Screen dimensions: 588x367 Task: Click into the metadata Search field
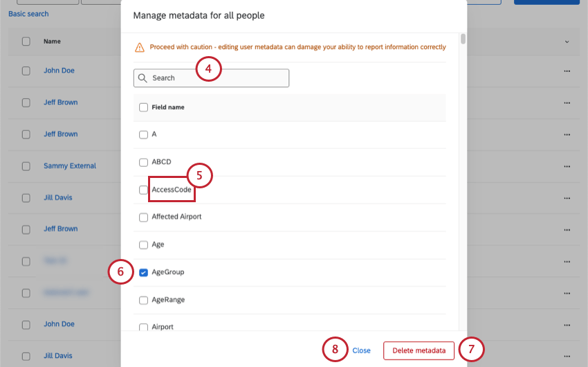[x=214, y=78]
